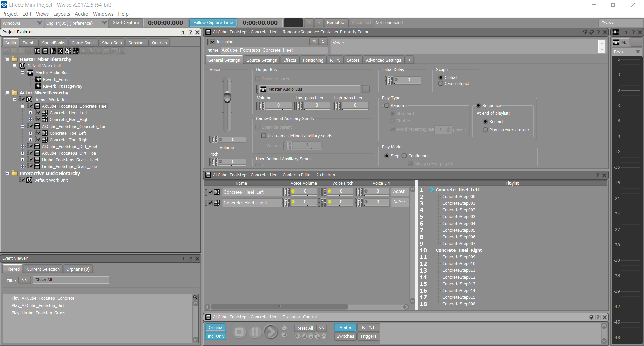
Task: Open the Layouts menu
Action: tap(62, 14)
